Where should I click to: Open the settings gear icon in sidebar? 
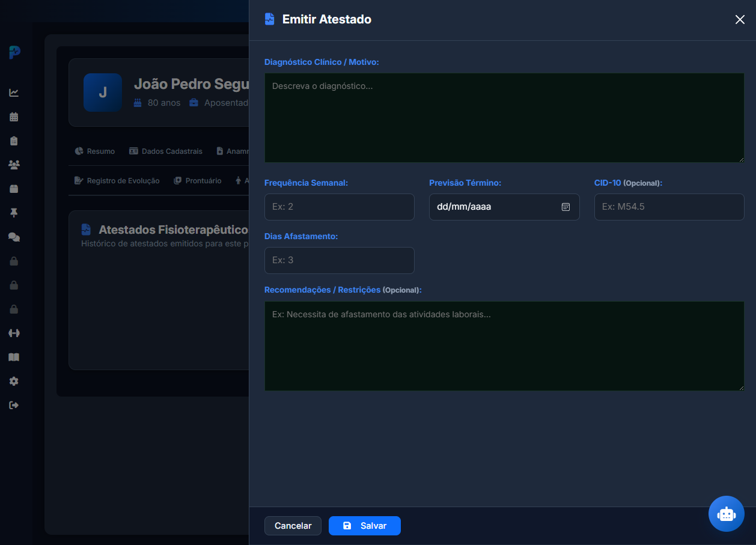14,381
